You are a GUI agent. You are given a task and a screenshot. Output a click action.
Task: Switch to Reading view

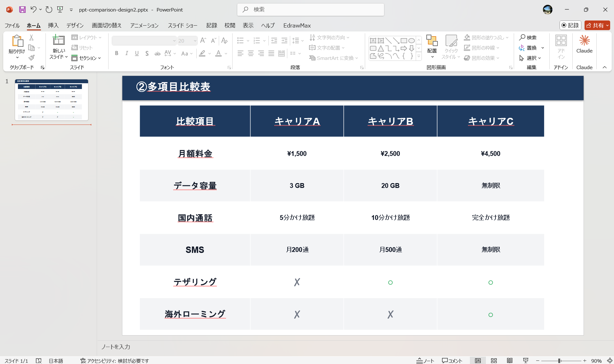510,360
